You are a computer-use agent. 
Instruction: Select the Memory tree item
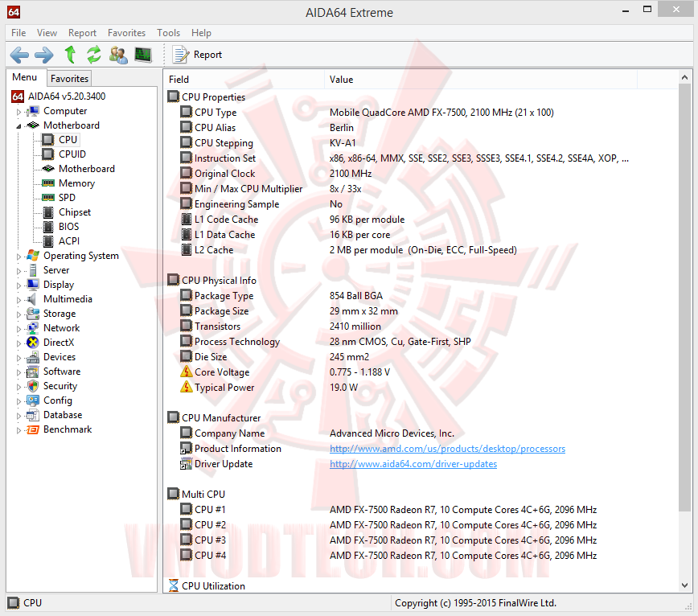click(76, 183)
